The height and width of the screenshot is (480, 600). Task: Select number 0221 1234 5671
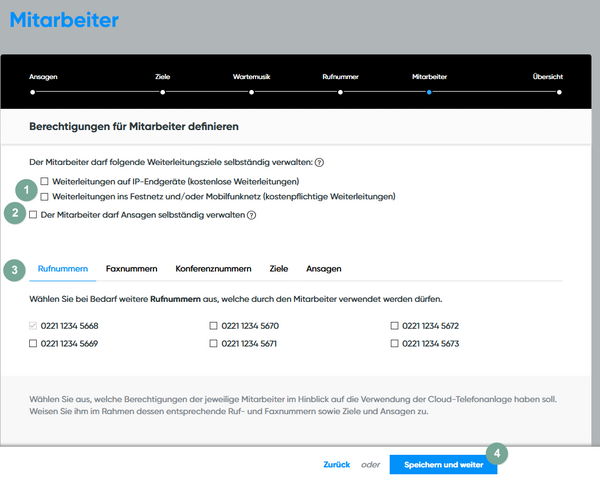coord(214,344)
